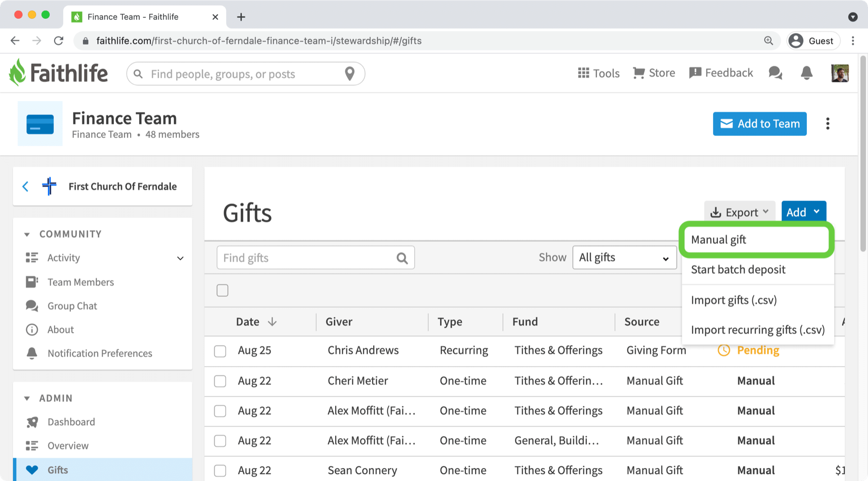This screenshot has height=481, width=868.
Task: Click the Find people, groups, or posts field
Action: [245, 74]
